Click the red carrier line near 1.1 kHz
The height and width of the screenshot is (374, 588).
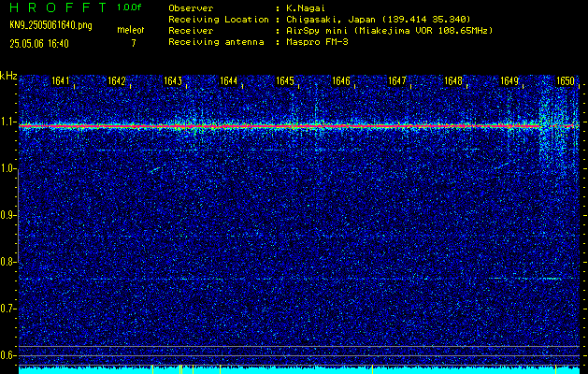[298, 126]
